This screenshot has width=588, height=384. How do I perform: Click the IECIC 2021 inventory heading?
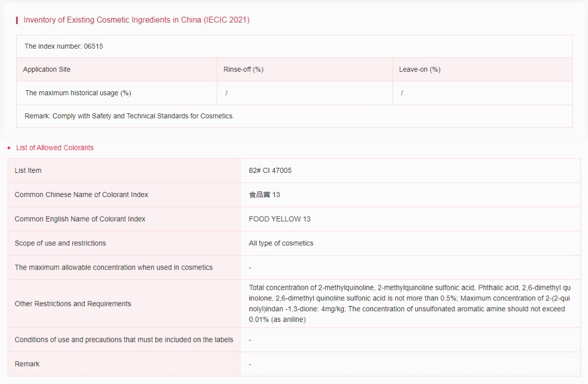(136, 20)
